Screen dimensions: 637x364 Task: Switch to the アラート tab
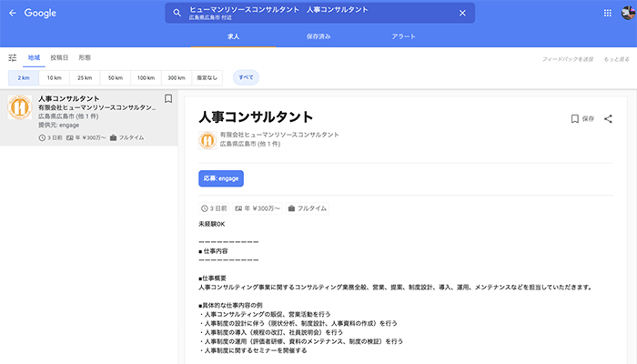pos(403,36)
